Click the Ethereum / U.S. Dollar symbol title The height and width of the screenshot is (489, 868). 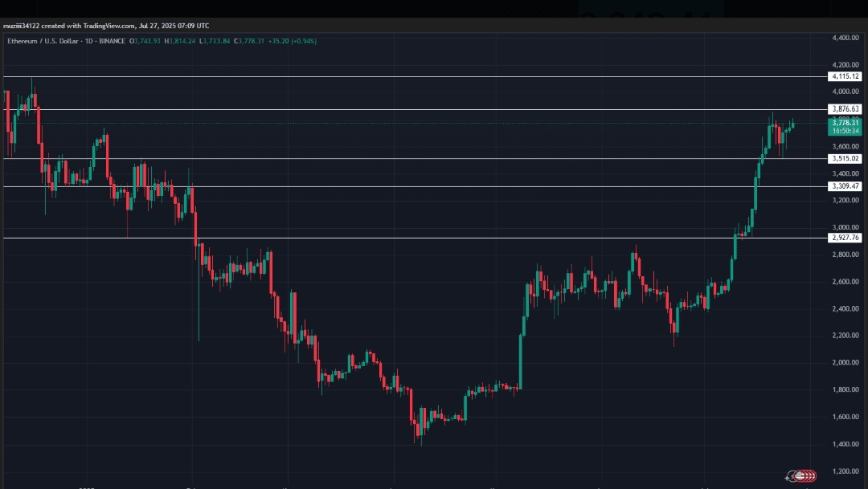coord(43,41)
